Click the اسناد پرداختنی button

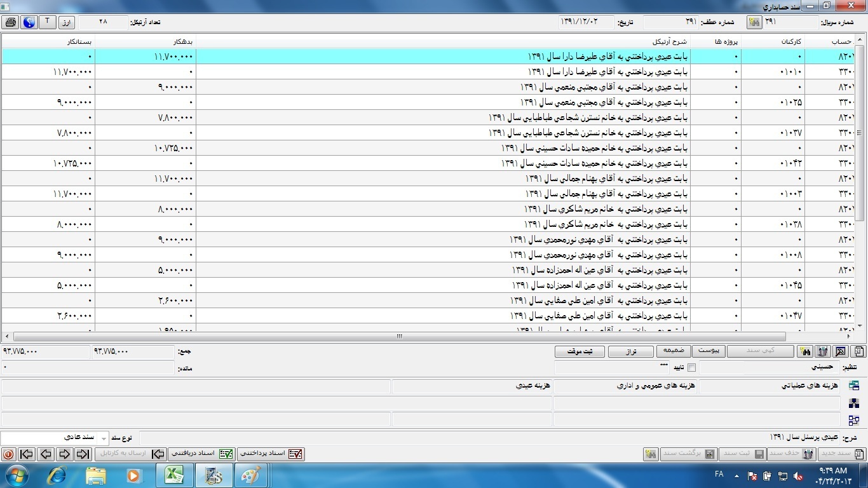271,454
